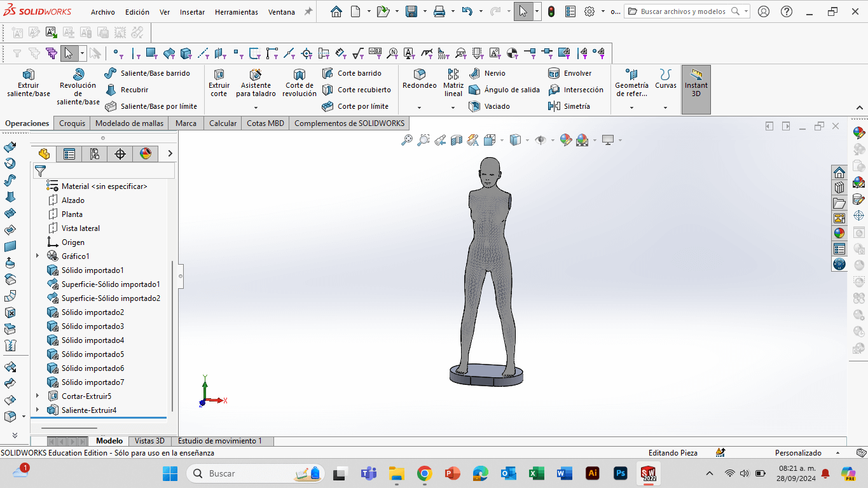
Task: Click Corte por límite tool
Action: pyautogui.click(x=355, y=106)
